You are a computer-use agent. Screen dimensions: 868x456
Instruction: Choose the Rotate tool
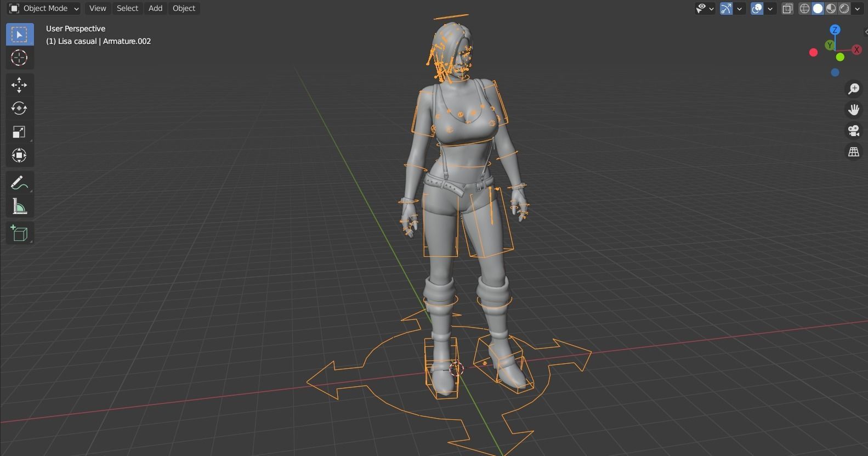[x=20, y=109]
